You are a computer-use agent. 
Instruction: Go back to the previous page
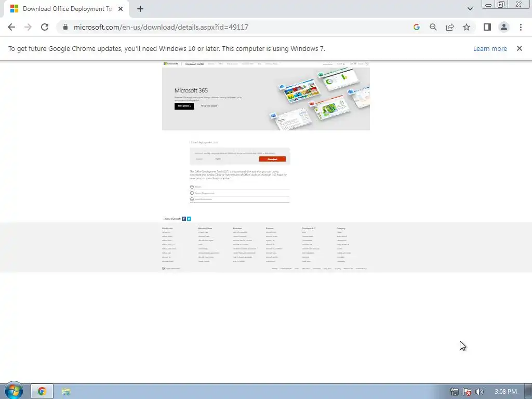11,27
